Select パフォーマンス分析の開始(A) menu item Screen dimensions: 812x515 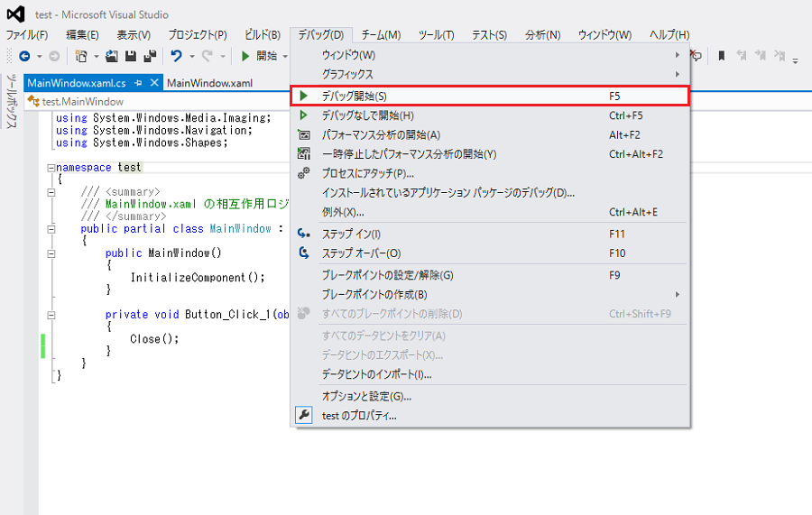490,134
